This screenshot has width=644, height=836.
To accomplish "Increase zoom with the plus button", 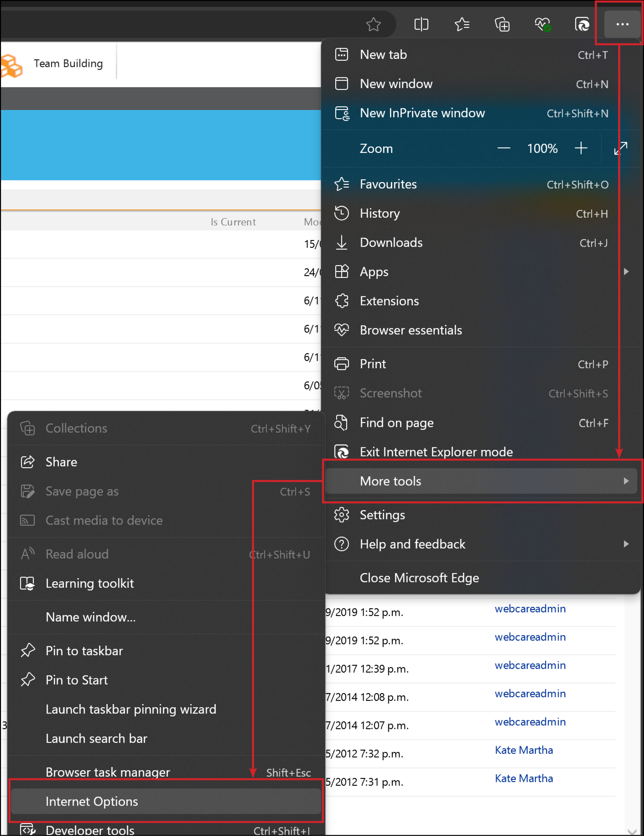I will click(581, 149).
